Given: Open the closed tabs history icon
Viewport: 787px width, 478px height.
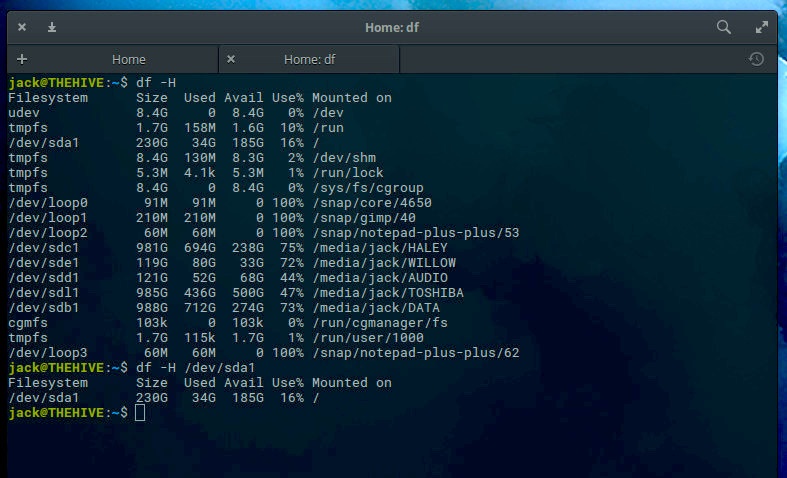Looking at the screenshot, I should (x=756, y=59).
